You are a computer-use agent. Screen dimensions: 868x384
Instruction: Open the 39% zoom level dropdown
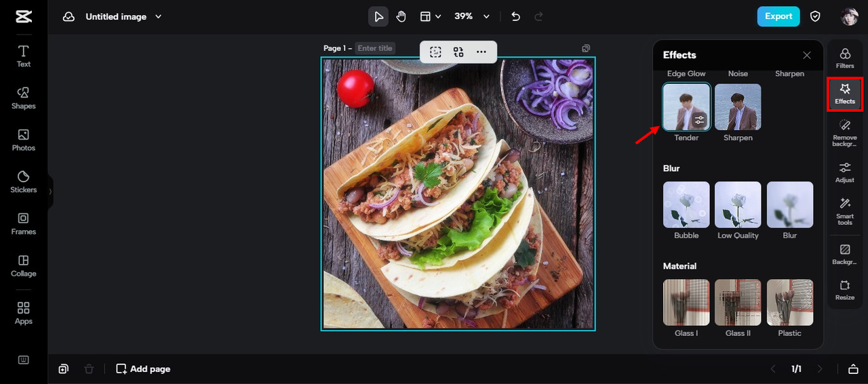472,16
